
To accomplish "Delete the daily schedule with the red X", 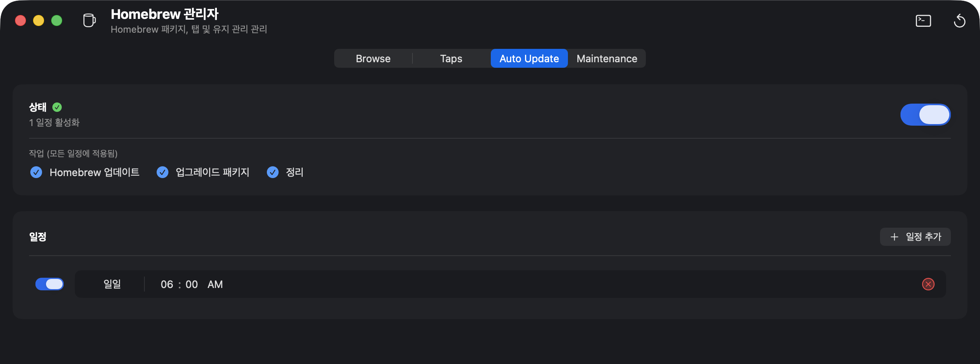I will pyautogui.click(x=928, y=284).
